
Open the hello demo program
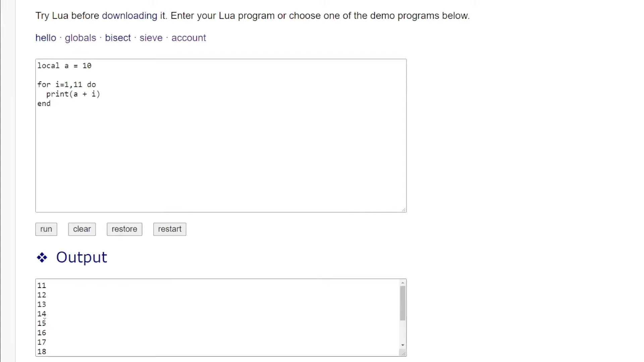[x=46, y=37]
